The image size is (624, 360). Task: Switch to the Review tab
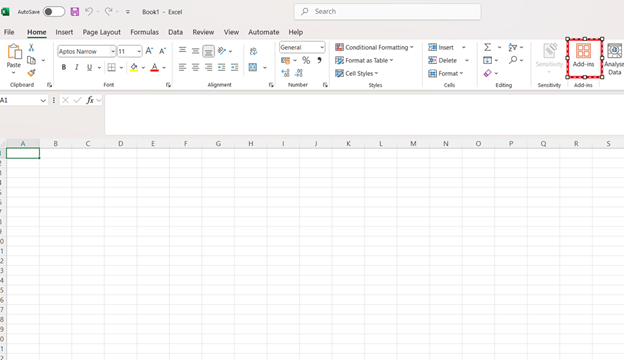[x=203, y=32]
